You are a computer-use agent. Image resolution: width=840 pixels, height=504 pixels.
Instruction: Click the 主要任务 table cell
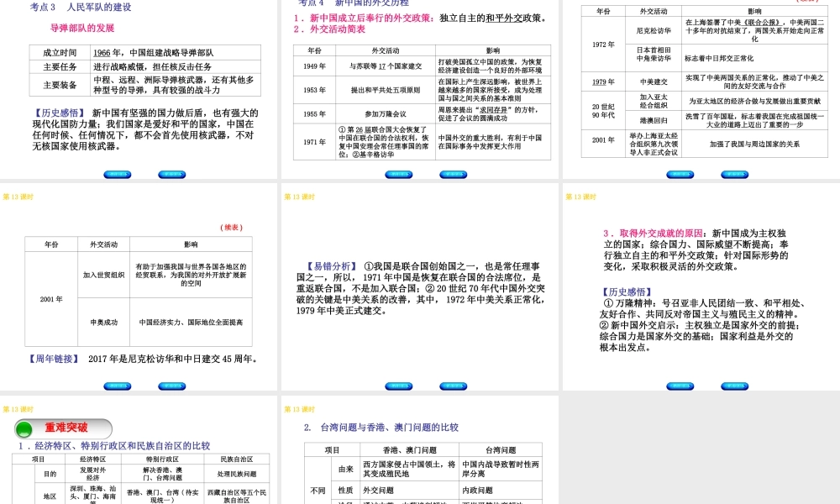coord(60,66)
